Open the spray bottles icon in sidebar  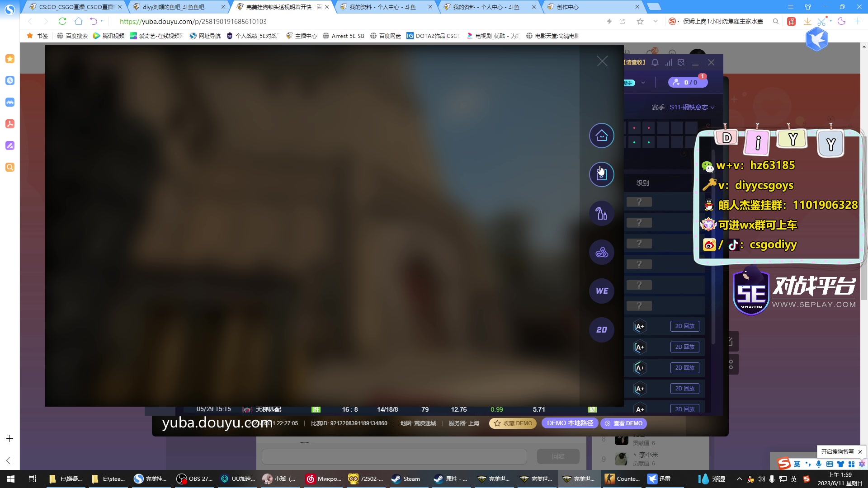[x=602, y=213]
